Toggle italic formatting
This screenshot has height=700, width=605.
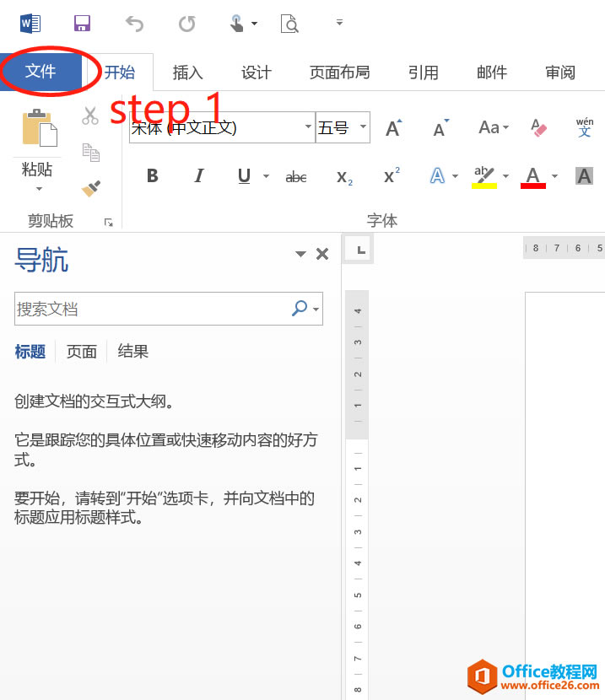pos(199,176)
